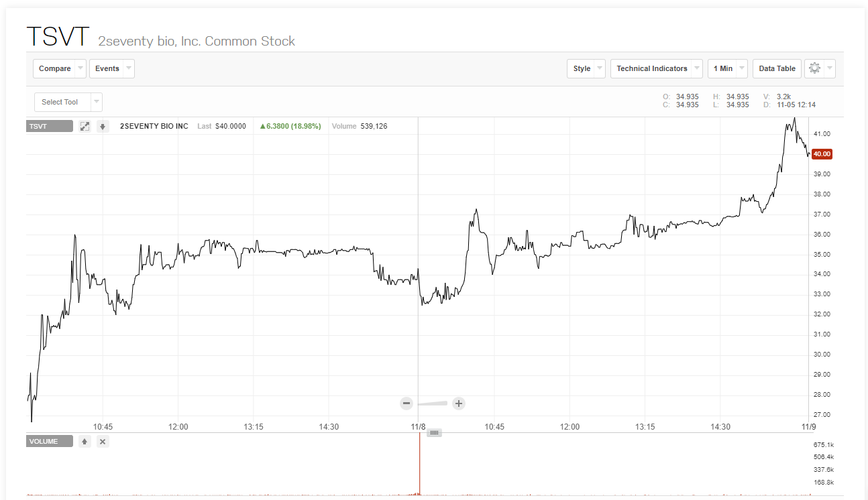Image resolution: width=868 pixels, height=500 pixels.
Task: Open chart settings via the gear icon
Action: click(x=815, y=68)
